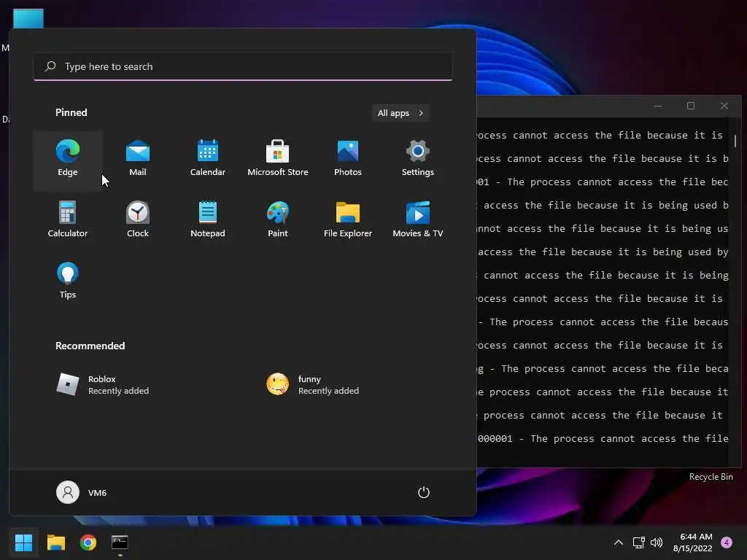Click the Recycle Bin desktop label
The image size is (747, 560).
pos(711,477)
